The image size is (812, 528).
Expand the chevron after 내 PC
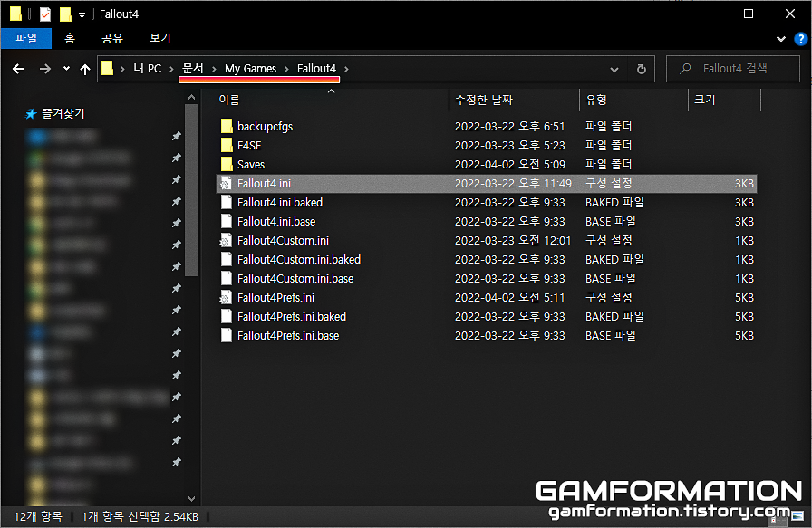[171, 69]
